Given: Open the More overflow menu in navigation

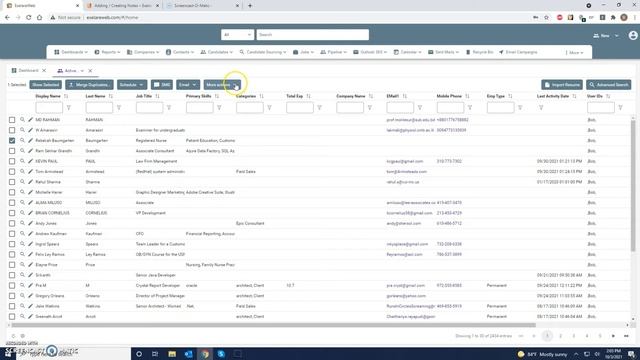Looking at the screenshot, I should [x=574, y=53].
